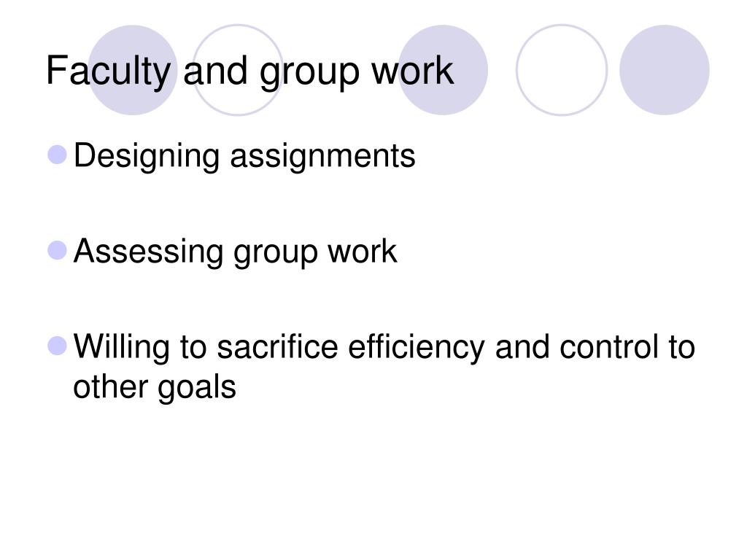Click the last filled lavender circle in header
This screenshot has height=560, width=747.
[x=664, y=70]
